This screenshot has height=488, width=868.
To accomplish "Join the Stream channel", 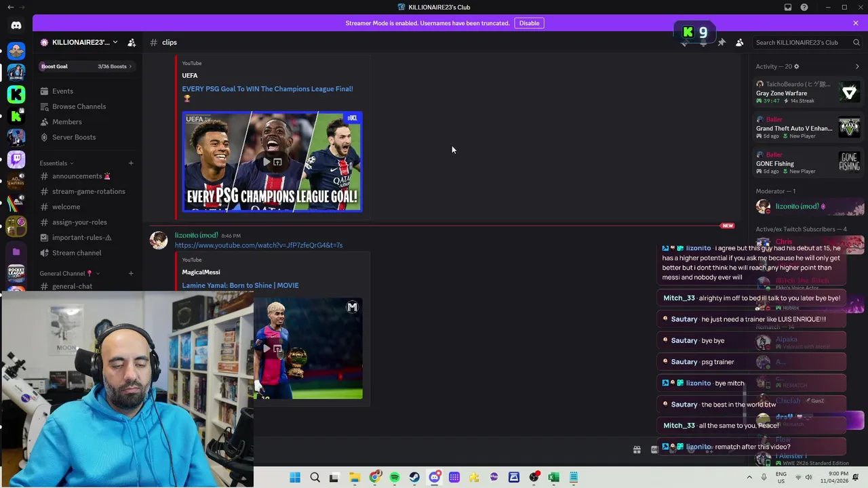I will coord(77,253).
